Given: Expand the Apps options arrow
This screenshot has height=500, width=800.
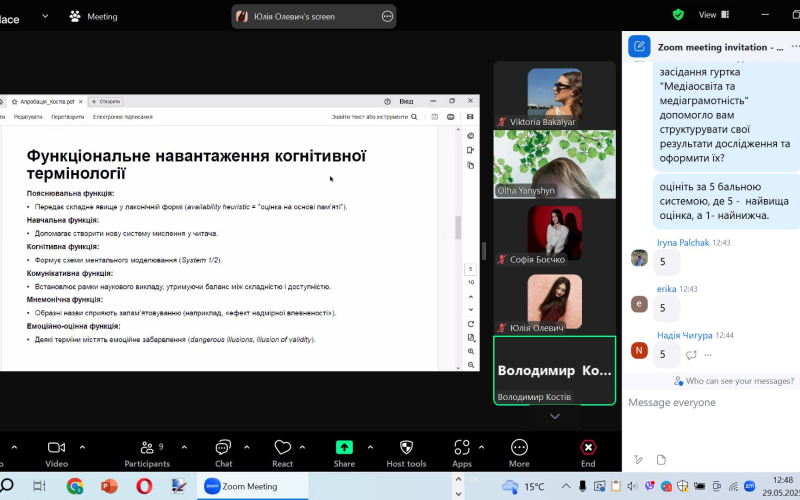Looking at the screenshot, I should click(x=481, y=448).
